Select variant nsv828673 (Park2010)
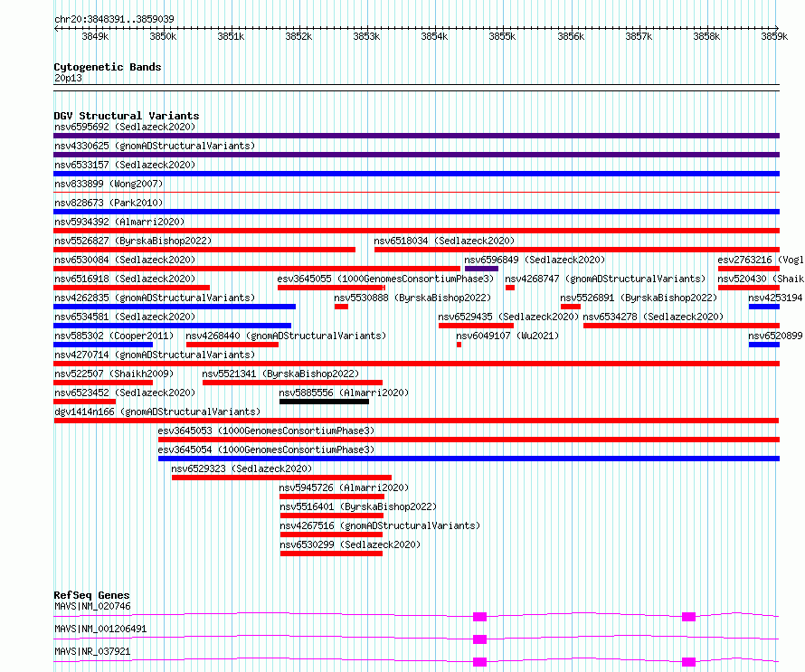Screen dimensions: 805x672 click(109, 203)
